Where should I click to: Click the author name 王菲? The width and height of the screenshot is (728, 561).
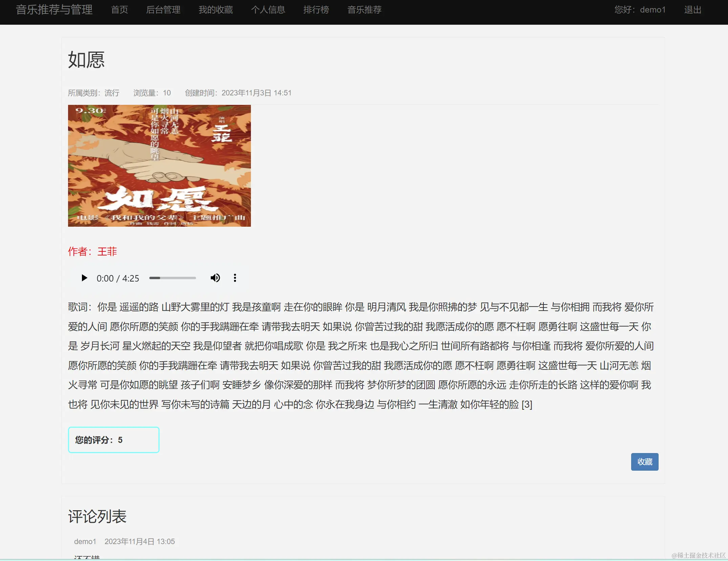[x=107, y=251]
